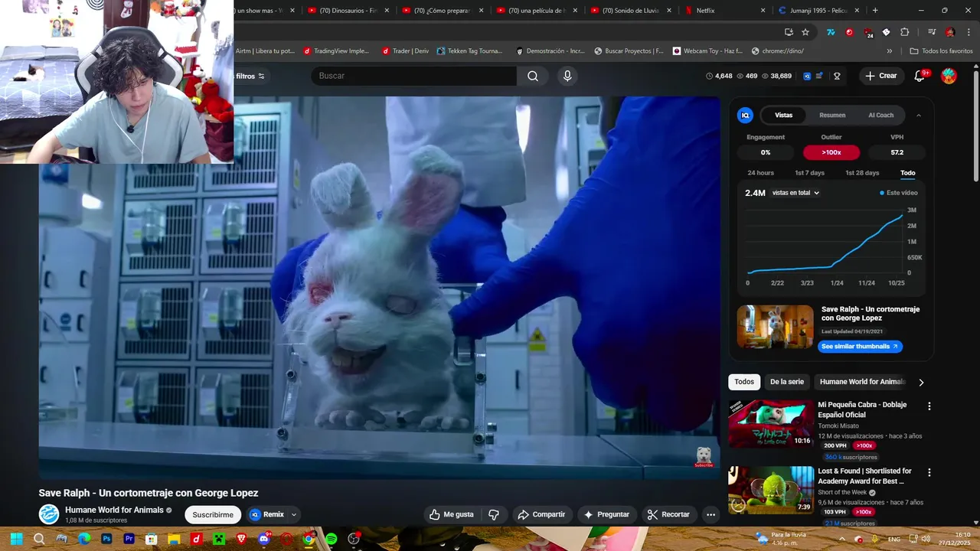Viewport: 980px width, 551px height.
Task: Open options menu for Lost & Found video
Action: click(x=929, y=473)
